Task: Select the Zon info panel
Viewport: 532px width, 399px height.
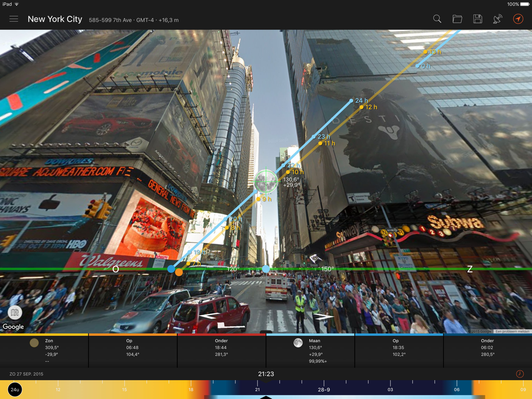Action: tap(44, 351)
